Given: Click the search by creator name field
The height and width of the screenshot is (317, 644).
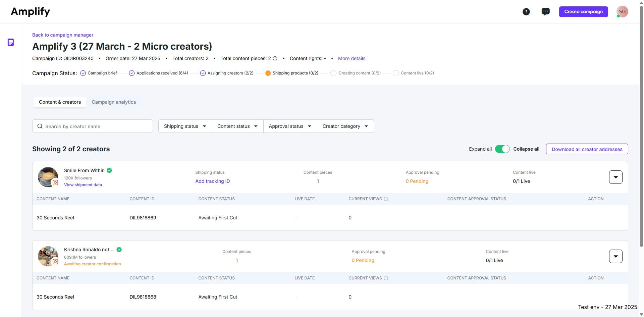Looking at the screenshot, I should click(92, 126).
